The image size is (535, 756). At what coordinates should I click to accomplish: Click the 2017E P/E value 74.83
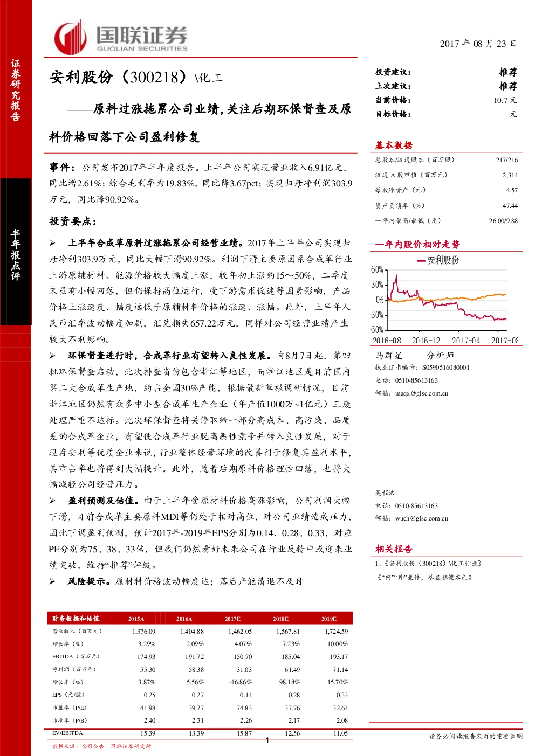point(244,708)
